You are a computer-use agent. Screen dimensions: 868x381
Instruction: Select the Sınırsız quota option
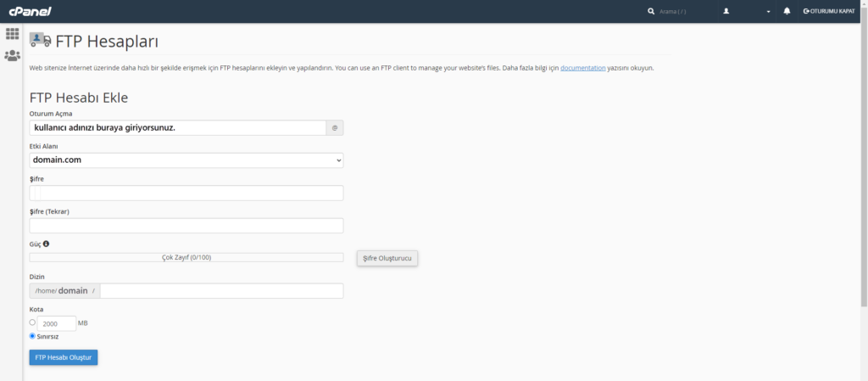[32, 336]
